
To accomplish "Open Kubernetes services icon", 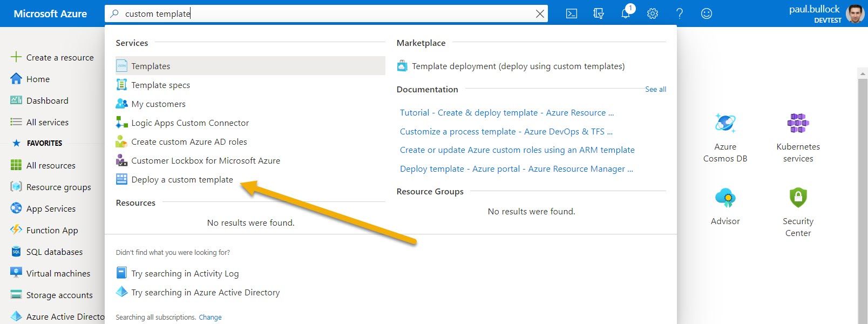I will coord(798,124).
